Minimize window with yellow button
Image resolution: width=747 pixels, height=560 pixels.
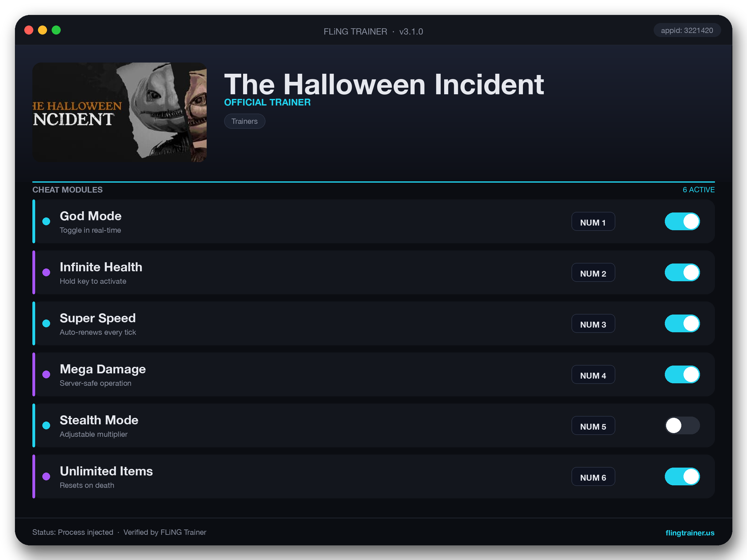pyautogui.click(x=42, y=30)
